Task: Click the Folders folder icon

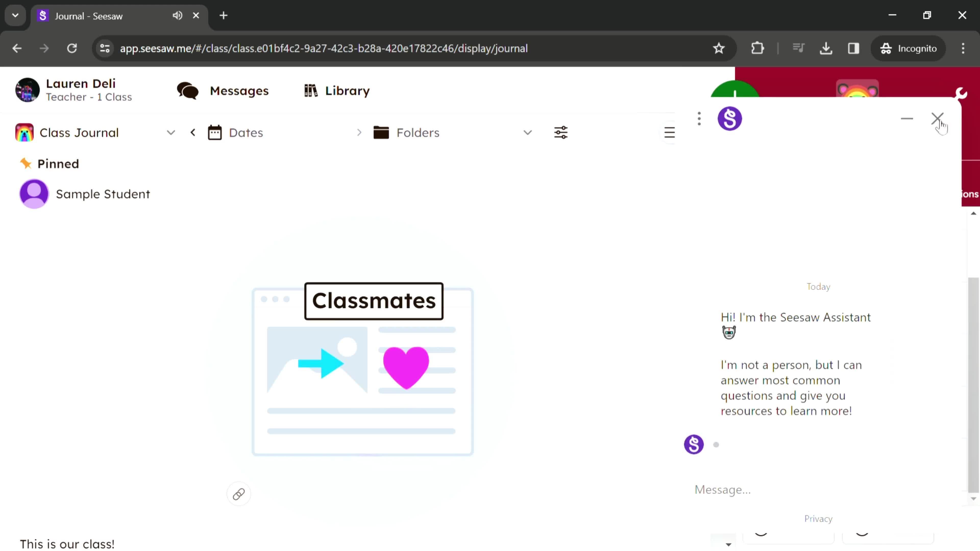Action: pyautogui.click(x=381, y=133)
